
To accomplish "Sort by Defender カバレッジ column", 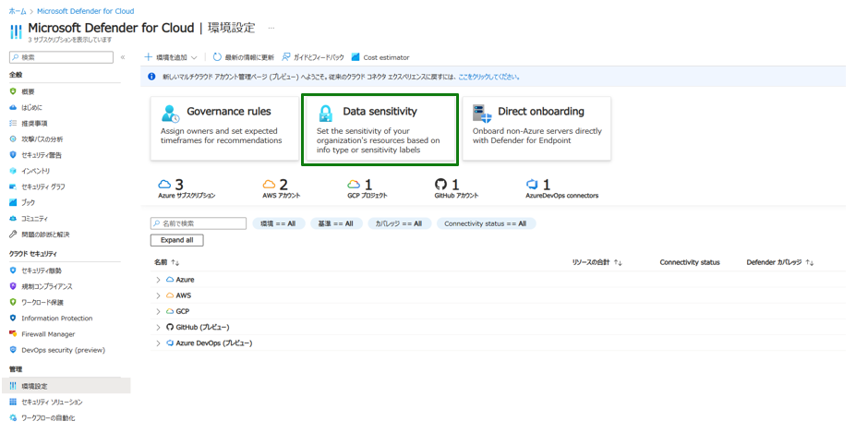I will [780, 262].
